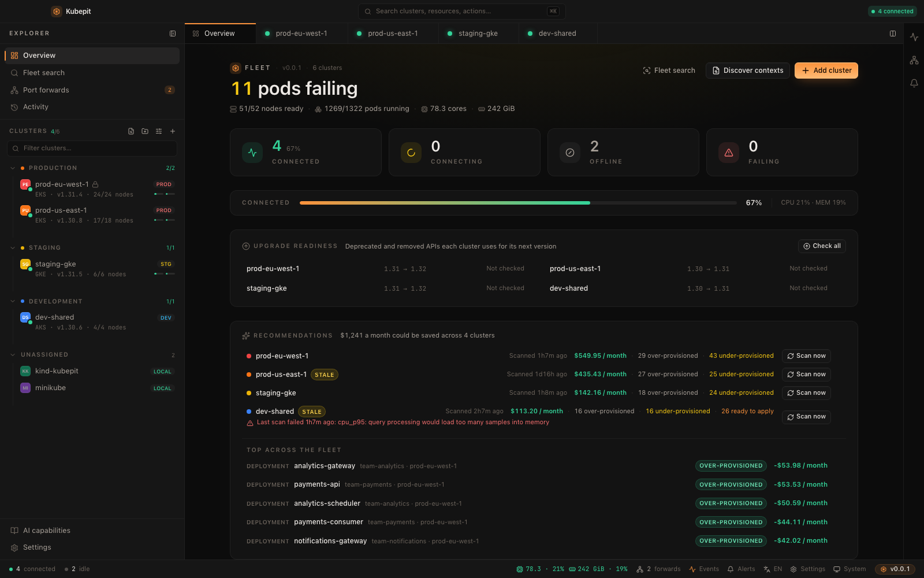Collapse the Development cluster group
Image resolution: width=924 pixels, height=578 pixels.
click(x=13, y=302)
